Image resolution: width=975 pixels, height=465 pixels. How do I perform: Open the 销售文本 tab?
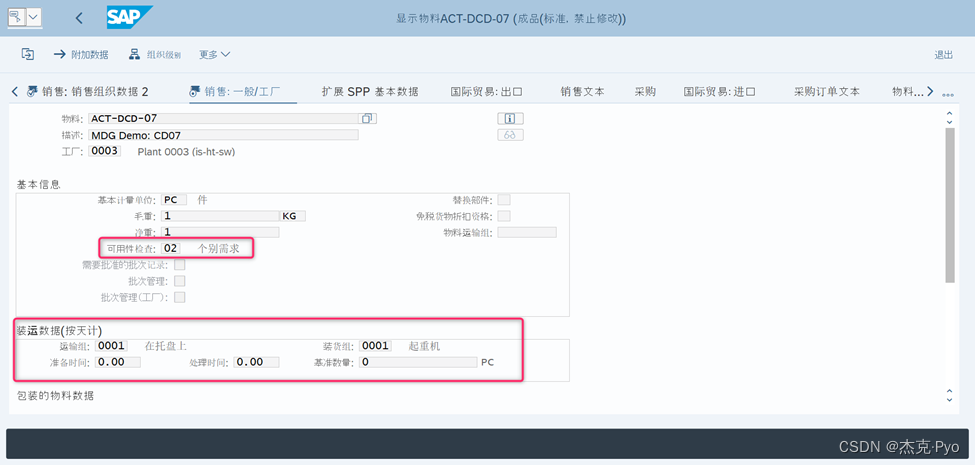(x=583, y=92)
